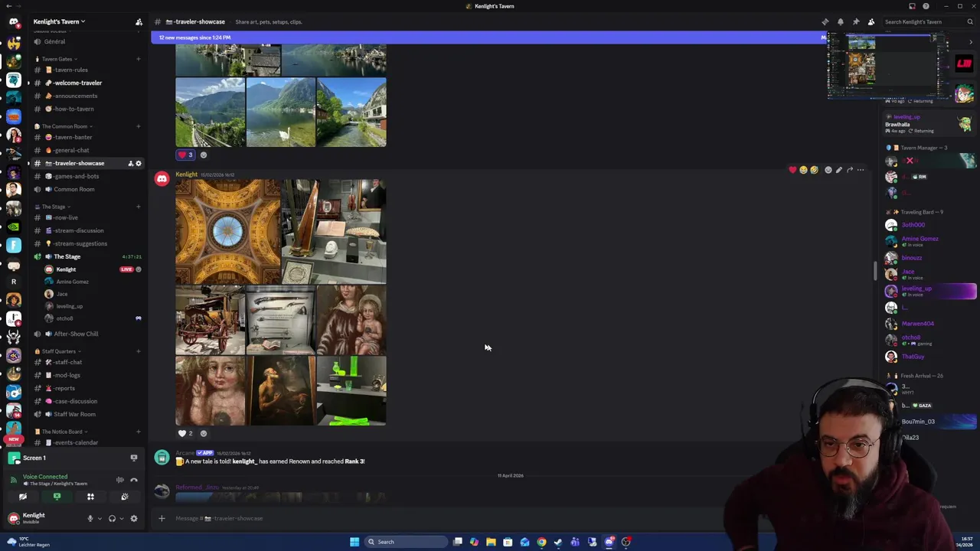Open activities launcher button
Viewport: 980px width, 551px height.
[x=90, y=497]
